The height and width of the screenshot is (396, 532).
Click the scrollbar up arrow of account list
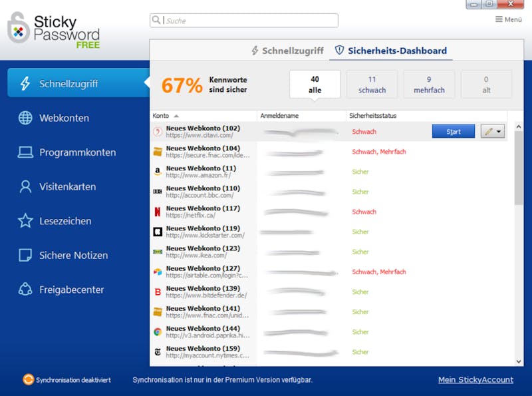point(519,126)
